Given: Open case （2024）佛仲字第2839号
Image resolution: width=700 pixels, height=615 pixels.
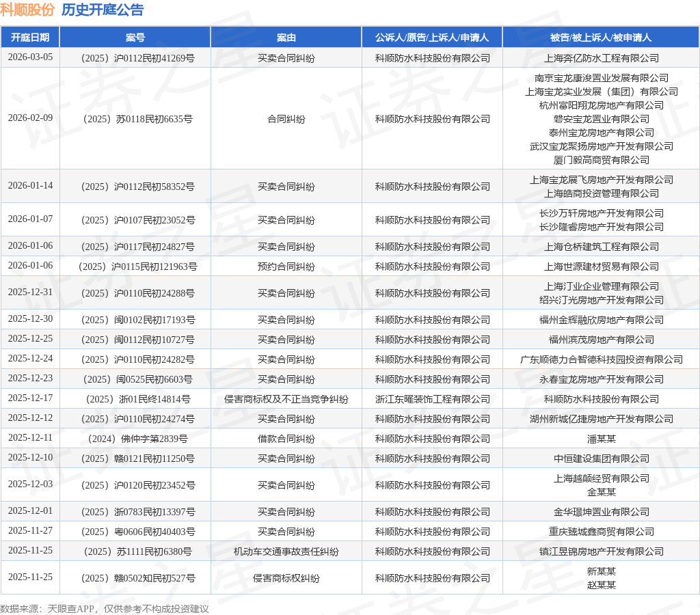Looking at the screenshot, I should [135, 439].
